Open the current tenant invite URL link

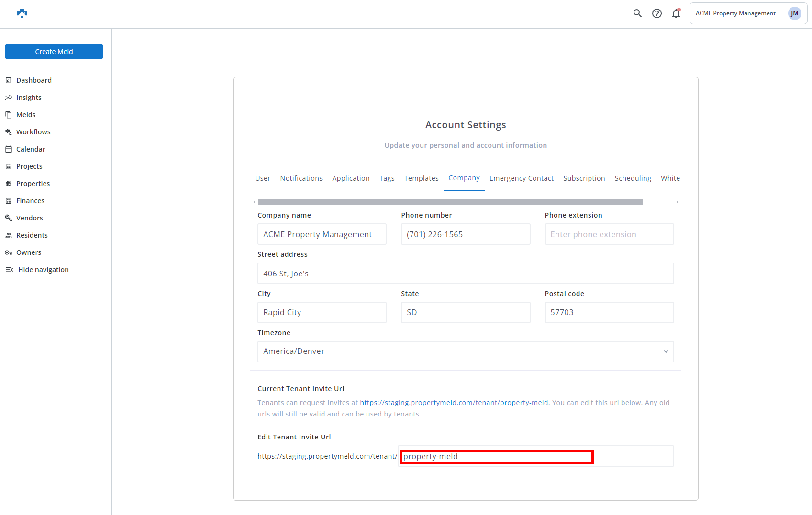tap(454, 403)
